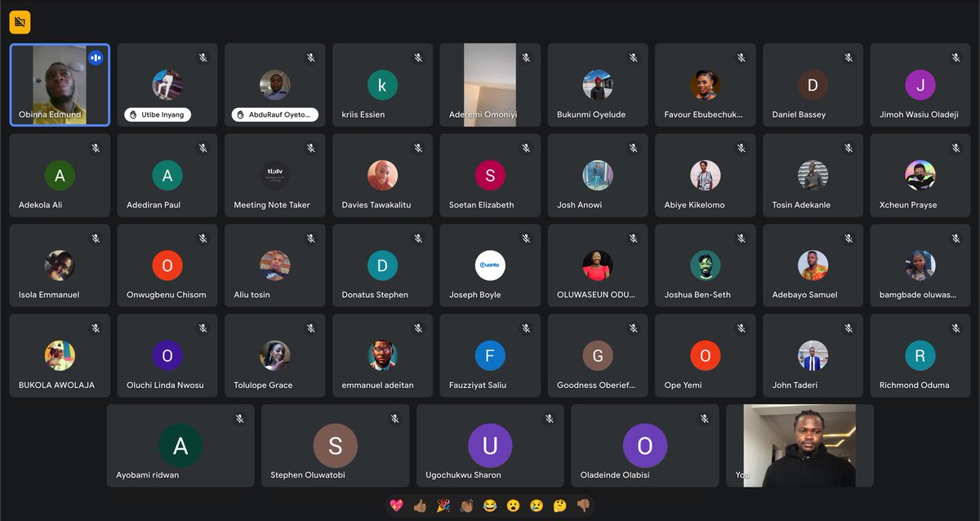Click the muted mic icon on Ope Yemi's tile
Screen dimensions: 980x521
741,328
